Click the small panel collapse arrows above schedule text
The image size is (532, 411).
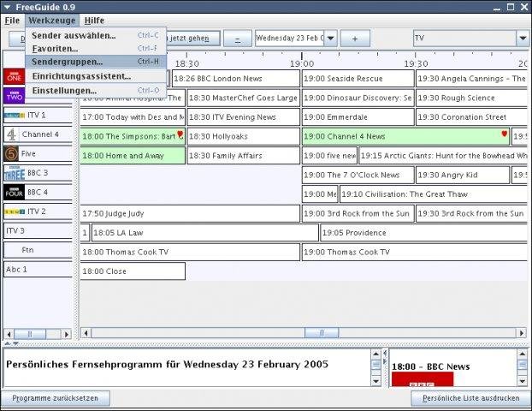point(11,343)
